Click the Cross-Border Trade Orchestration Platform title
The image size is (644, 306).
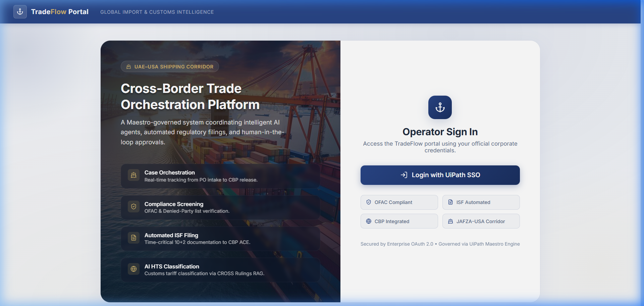[x=190, y=97]
